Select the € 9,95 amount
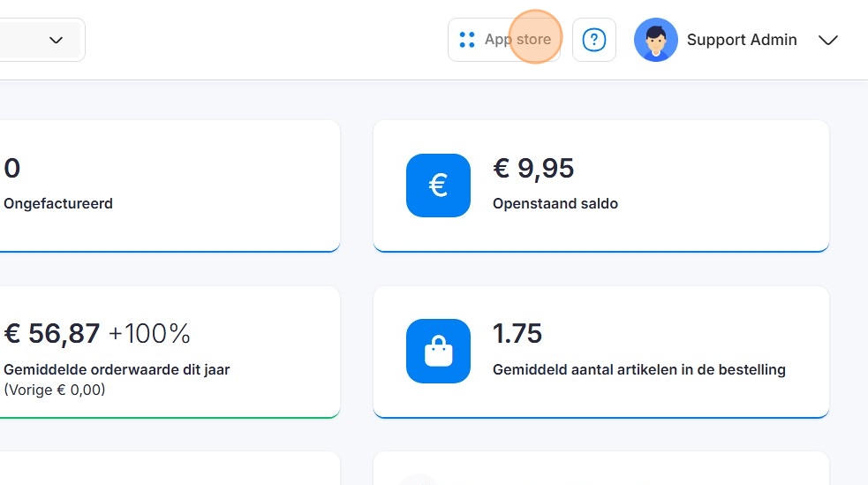The width and height of the screenshot is (868, 485). coord(533,168)
